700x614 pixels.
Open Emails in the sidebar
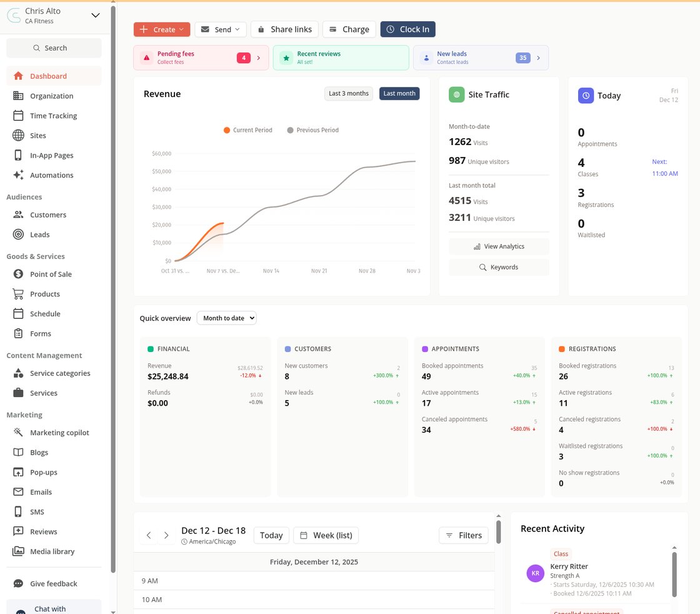[x=54, y=491]
